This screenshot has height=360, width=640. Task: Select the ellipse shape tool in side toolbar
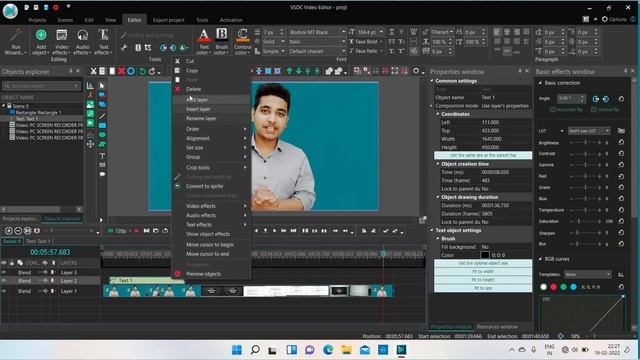[x=102, y=135]
